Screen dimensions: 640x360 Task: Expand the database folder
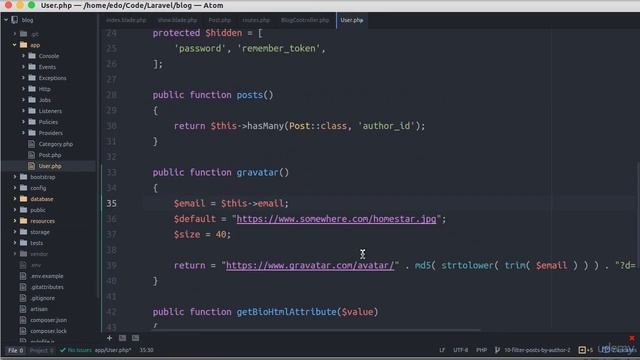[15, 199]
